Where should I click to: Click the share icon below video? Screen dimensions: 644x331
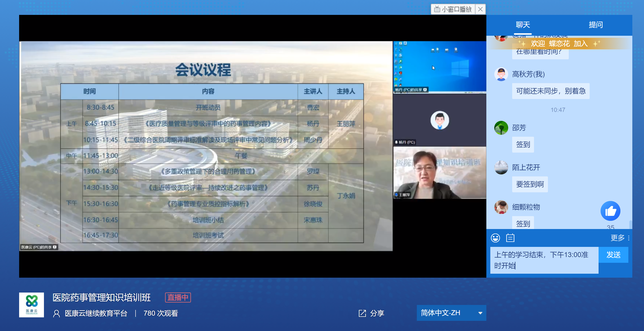tap(362, 313)
